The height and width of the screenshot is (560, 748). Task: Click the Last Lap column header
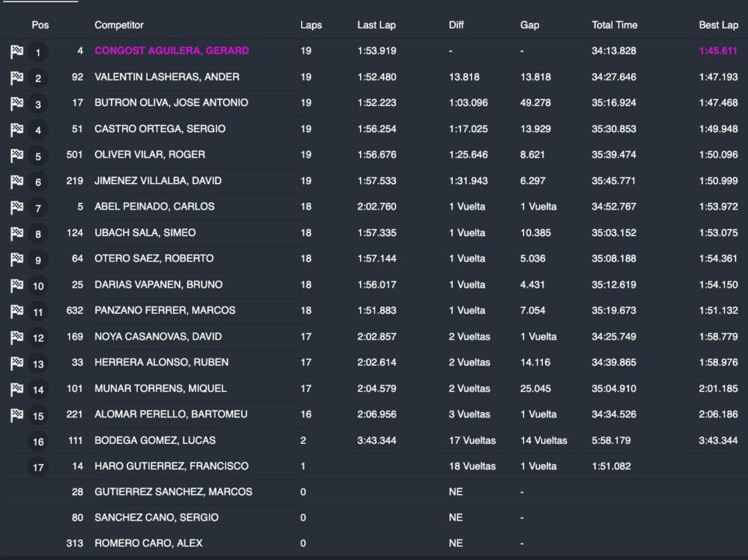[x=376, y=25]
